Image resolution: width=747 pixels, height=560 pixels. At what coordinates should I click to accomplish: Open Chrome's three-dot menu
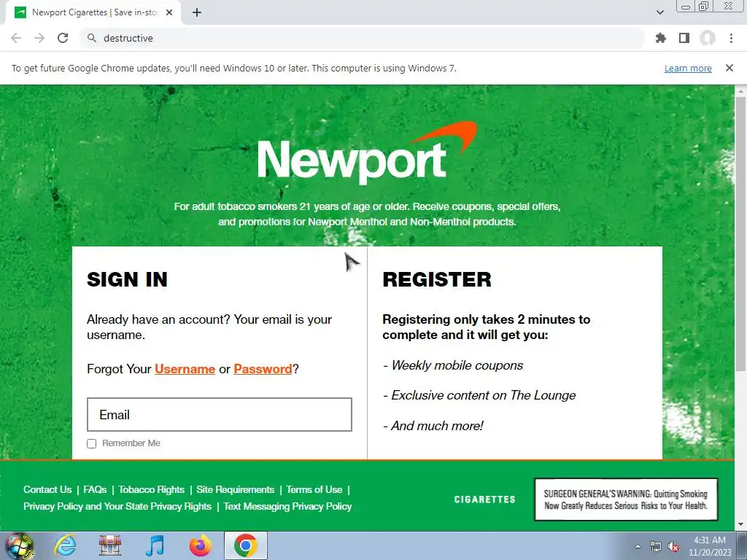pyautogui.click(x=731, y=38)
